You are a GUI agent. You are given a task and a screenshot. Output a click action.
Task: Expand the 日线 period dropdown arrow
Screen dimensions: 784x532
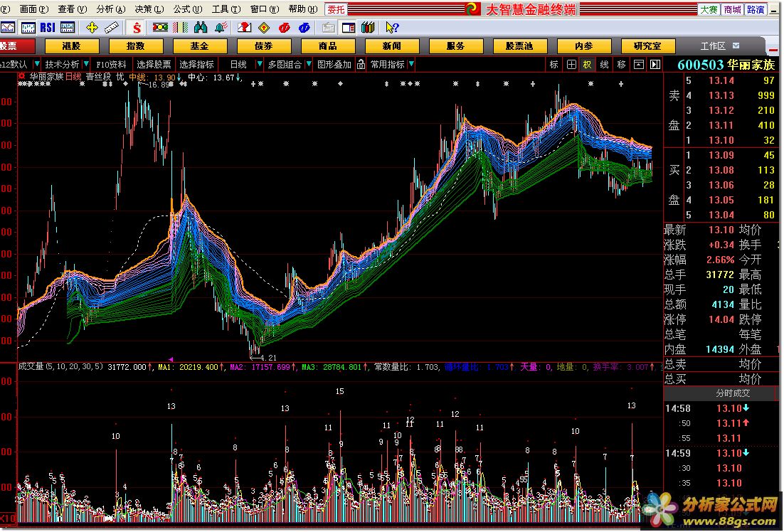(259, 64)
